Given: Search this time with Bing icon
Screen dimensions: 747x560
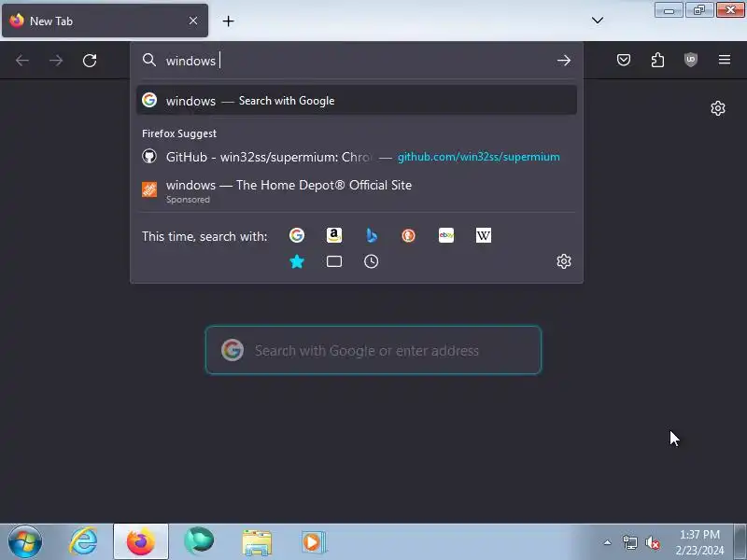Looking at the screenshot, I should pyautogui.click(x=371, y=235).
